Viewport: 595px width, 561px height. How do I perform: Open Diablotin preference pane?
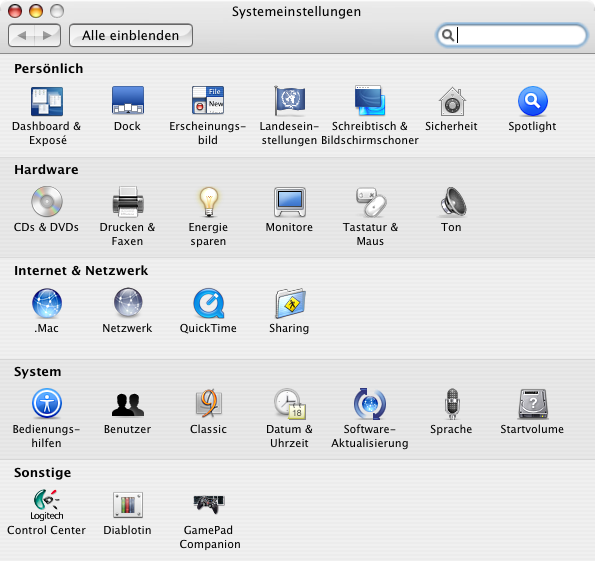click(x=128, y=505)
